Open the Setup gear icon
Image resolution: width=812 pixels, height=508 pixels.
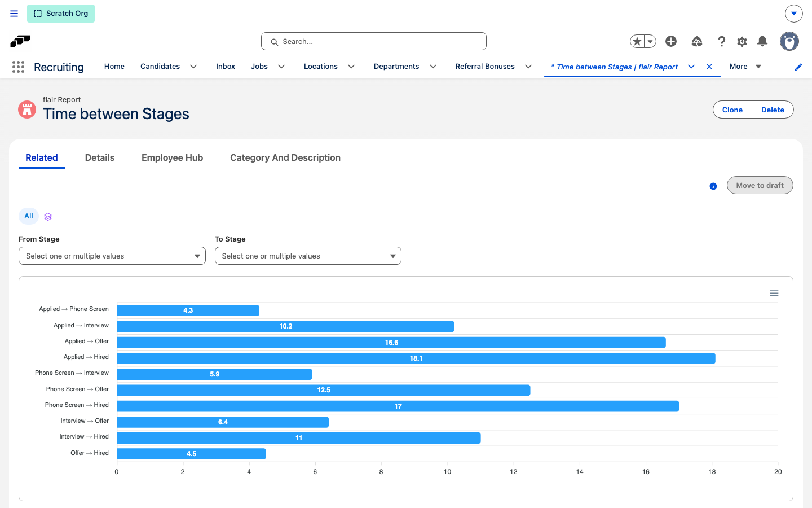742,41
